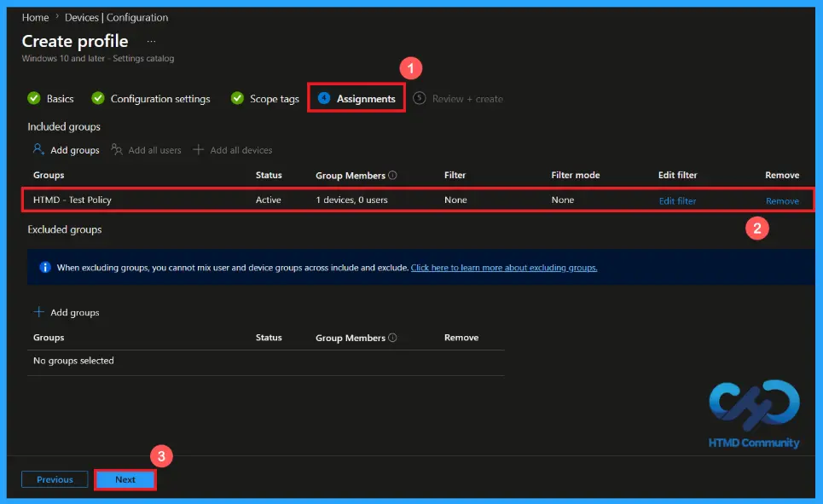Click the Previous button
The width and height of the screenshot is (823, 504).
[55, 479]
